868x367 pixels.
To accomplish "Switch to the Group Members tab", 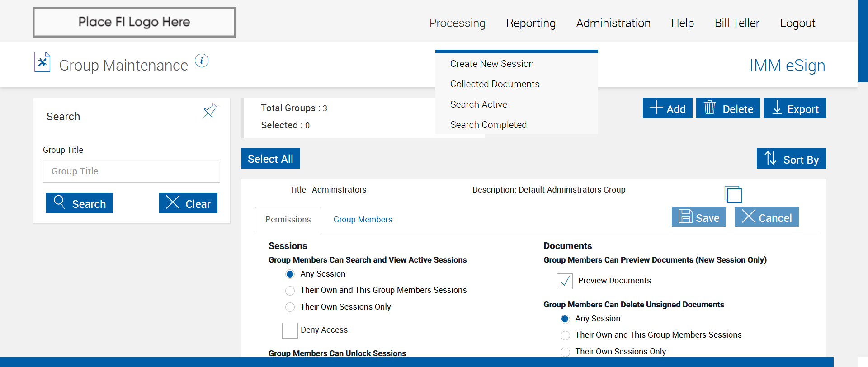I will tap(363, 220).
